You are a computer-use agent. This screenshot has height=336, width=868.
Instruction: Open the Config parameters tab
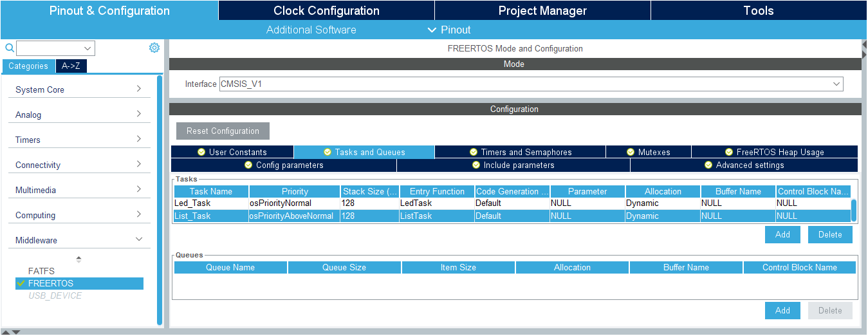coord(284,165)
